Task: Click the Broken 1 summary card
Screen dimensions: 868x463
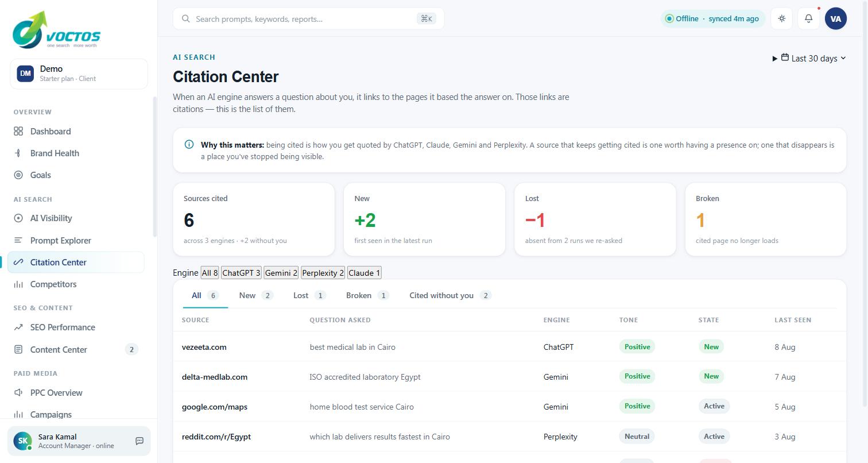Action: tap(766, 219)
